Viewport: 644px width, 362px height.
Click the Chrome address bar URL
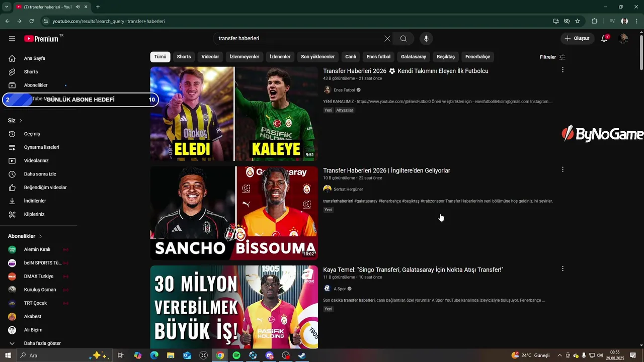tap(109, 21)
